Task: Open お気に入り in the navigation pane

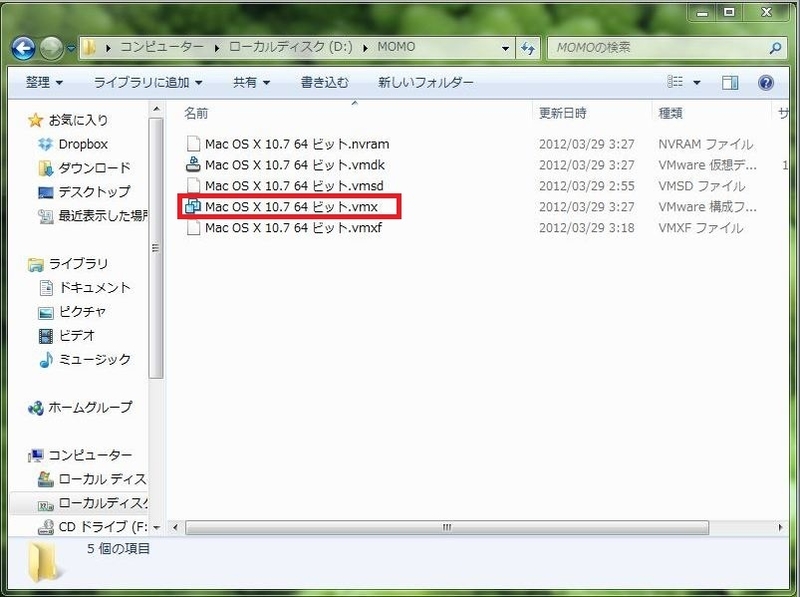Action: 79,120
